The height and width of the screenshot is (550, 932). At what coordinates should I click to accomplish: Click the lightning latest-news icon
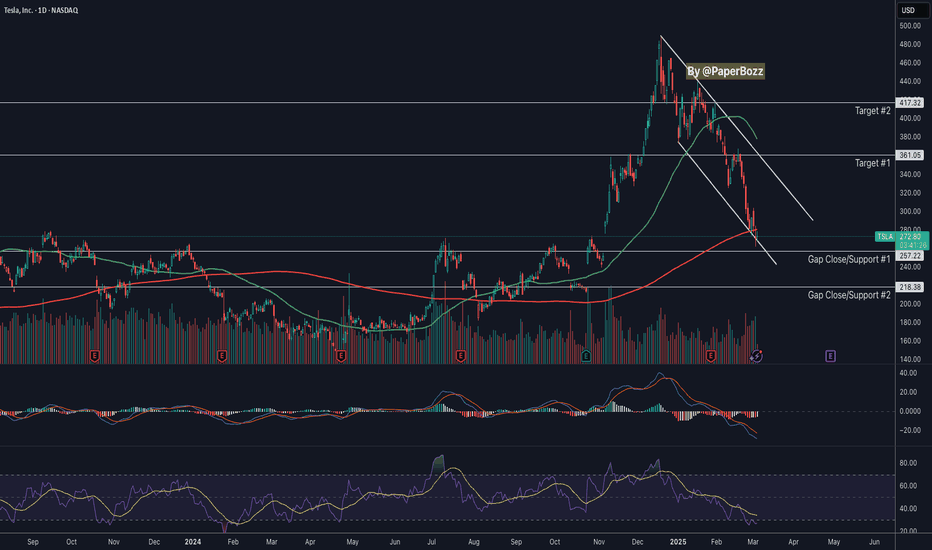point(756,356)
